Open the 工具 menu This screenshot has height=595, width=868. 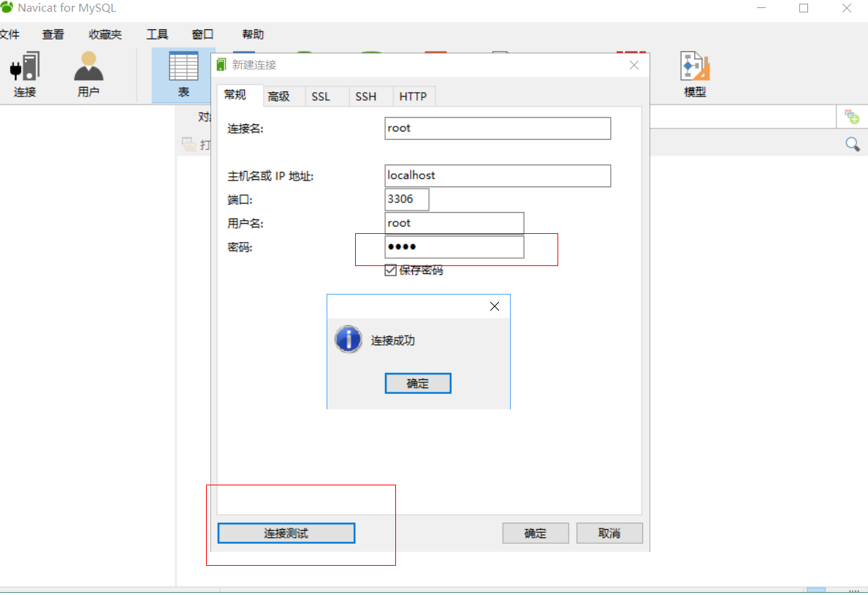[x=157, y=34]
